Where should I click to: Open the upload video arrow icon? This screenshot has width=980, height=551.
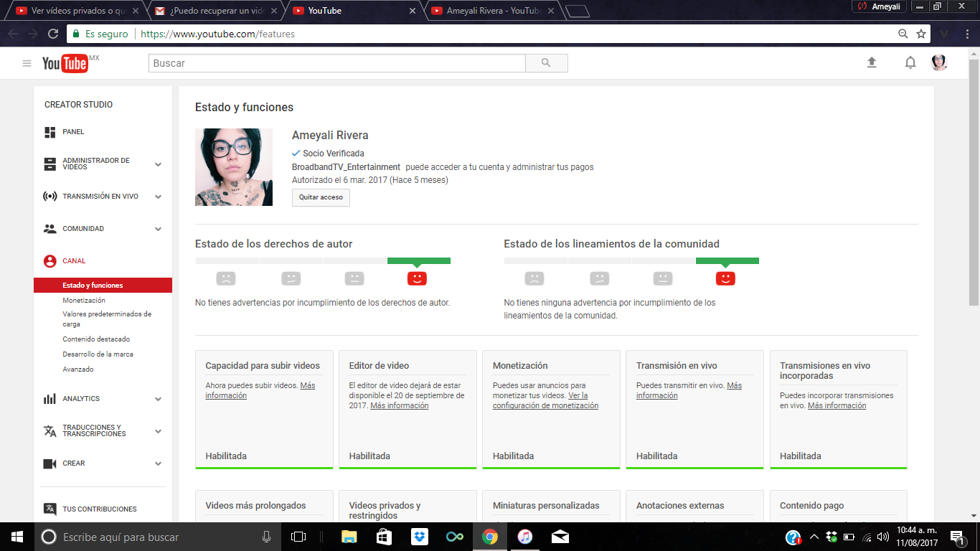point(872,62)
